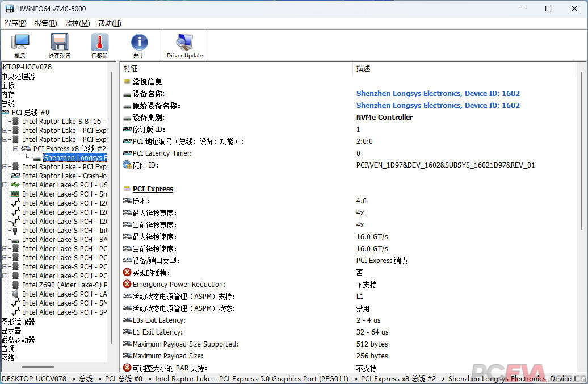Viewport: 588px width, 384px height.
Task: Click the 16.0 GT/s value for 最大链接速度
Action: point(372,237)
